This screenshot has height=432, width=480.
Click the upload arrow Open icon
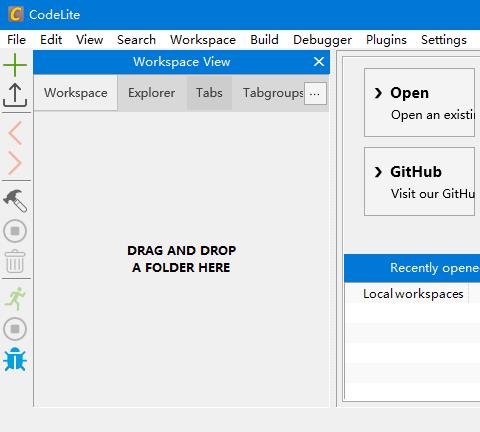[x=15, y=95]
